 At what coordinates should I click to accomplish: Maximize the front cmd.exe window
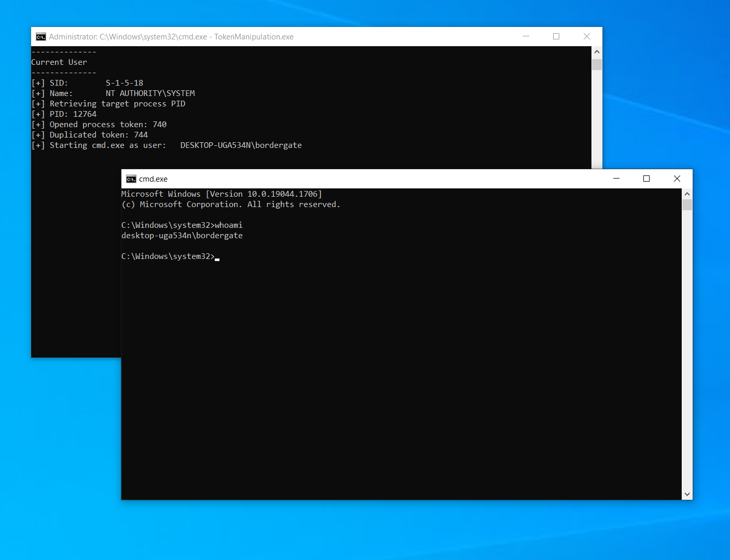(646, 179)
